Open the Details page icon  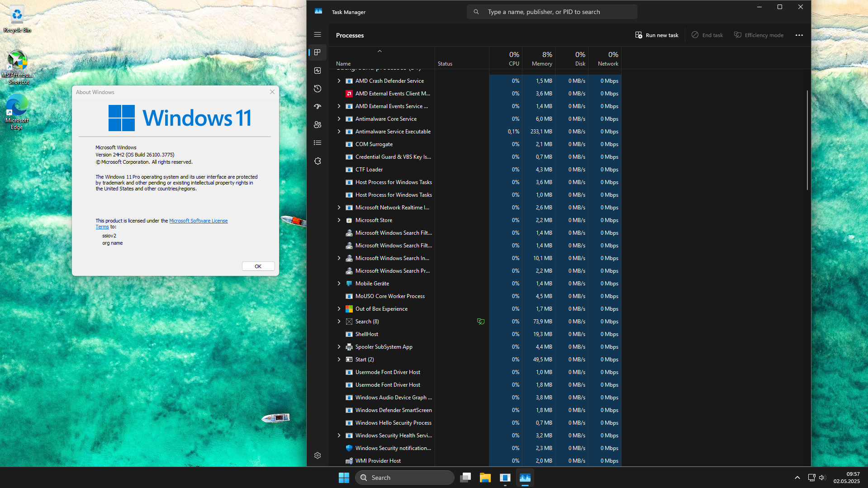tap(318, 143)
